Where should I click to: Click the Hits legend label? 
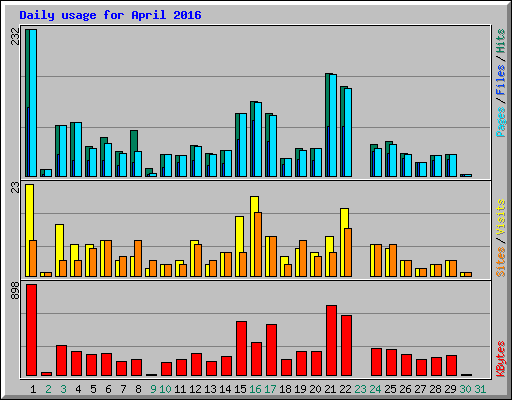[x=500, y=41]
